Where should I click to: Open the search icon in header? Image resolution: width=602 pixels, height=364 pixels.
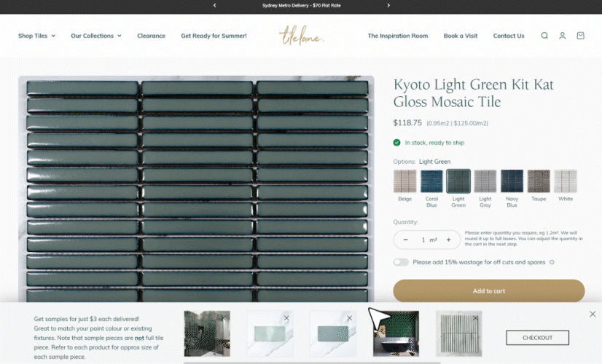544,36
